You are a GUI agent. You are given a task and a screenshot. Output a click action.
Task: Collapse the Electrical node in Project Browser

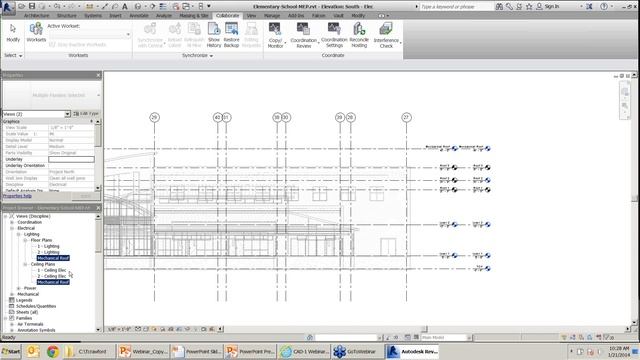pos(12,229)
